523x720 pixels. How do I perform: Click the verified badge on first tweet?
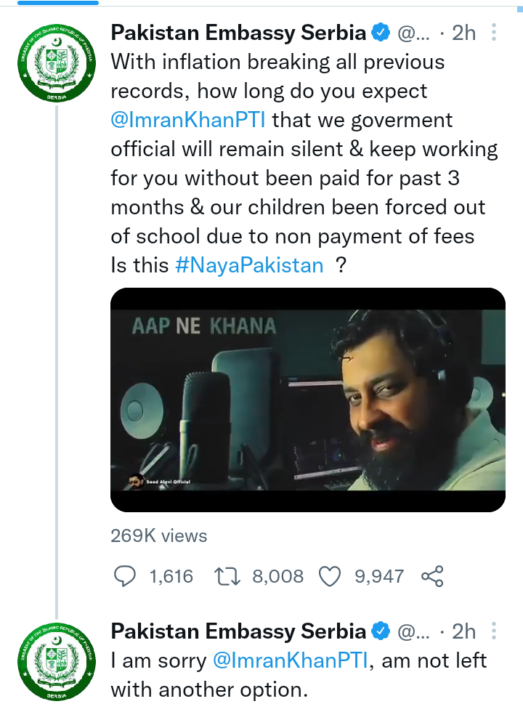click(x=381, y=33)
